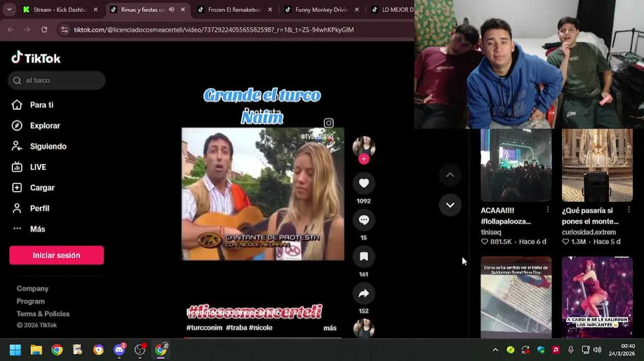Click the #nicole hashtag
The width and height of the screenshot is (644, 361).
click(x=261, y=327)
